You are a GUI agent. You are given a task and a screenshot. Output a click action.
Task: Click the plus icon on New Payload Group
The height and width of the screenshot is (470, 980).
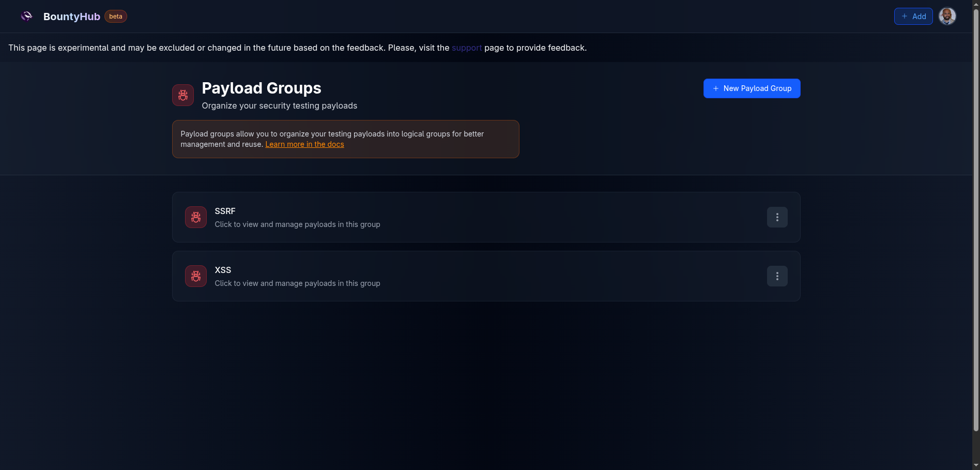715,88
